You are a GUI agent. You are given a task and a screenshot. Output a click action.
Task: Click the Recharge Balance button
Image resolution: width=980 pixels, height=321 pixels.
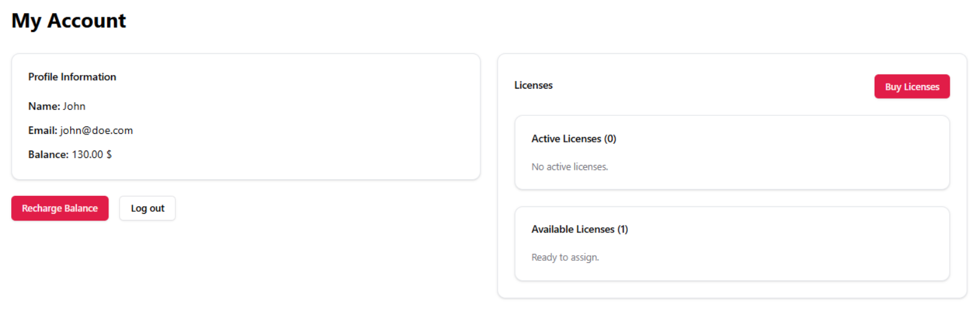(x=60, y=208)
